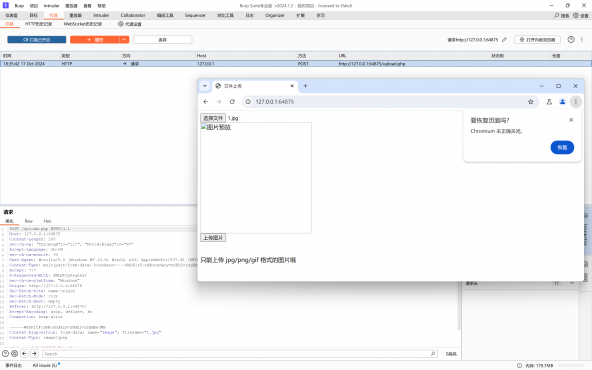The image size is (592, 370).
Task: Edit request target with pencil icon
Action: coord(504,40)
